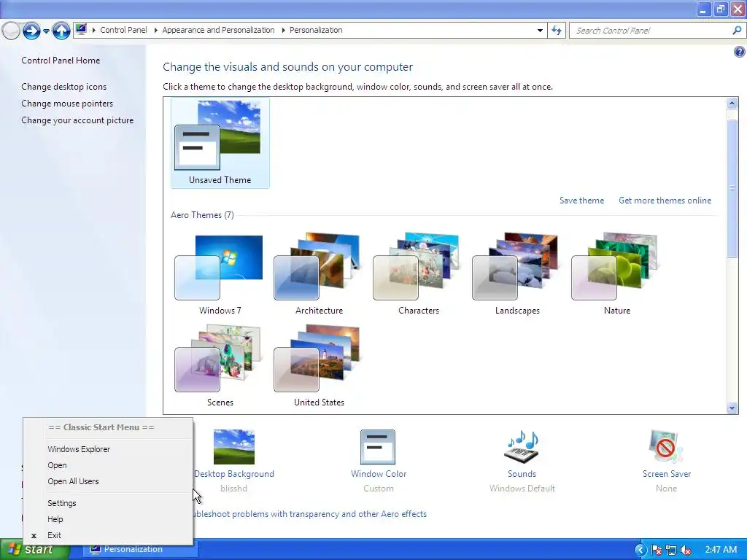Choose Open from the context menu
This screenshot has width=747, height=560.
108,465
